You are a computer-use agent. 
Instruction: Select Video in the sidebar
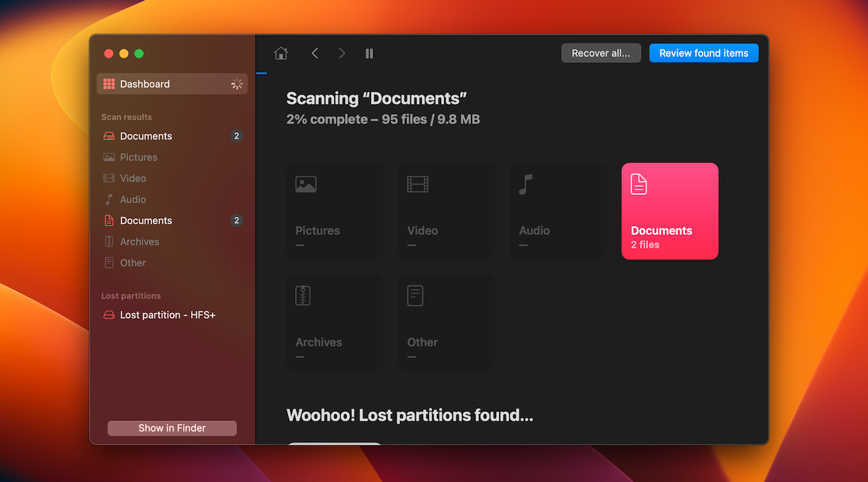click(x=133, y=178)
